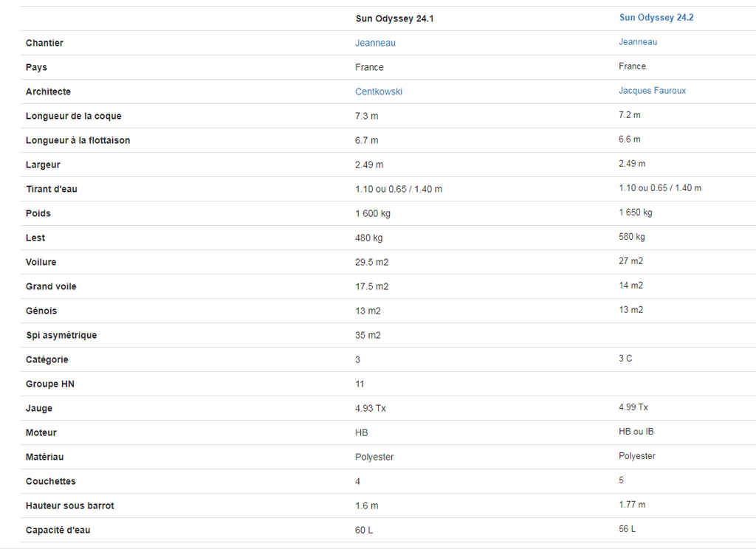Open the Jacques Fauroux architect link
Screen dimensions: 756x549
point(653,91)
